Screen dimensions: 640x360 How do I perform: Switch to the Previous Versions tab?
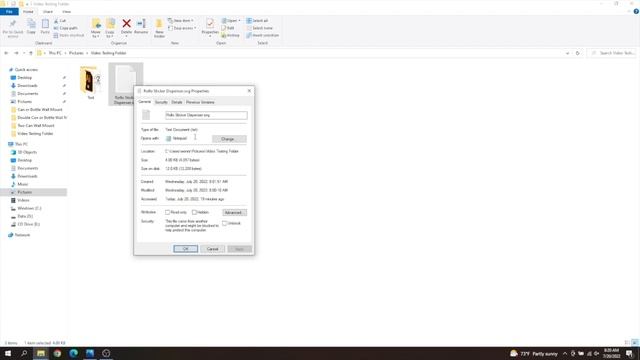click(200, 102)
